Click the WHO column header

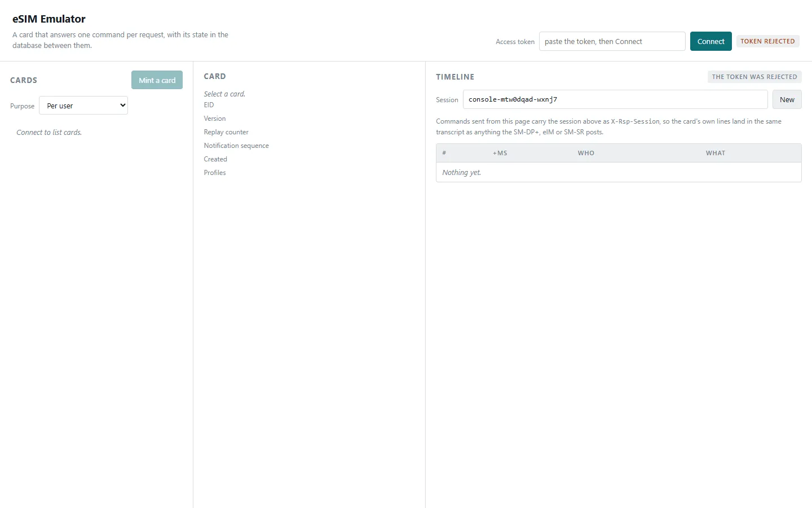[586, 153]
